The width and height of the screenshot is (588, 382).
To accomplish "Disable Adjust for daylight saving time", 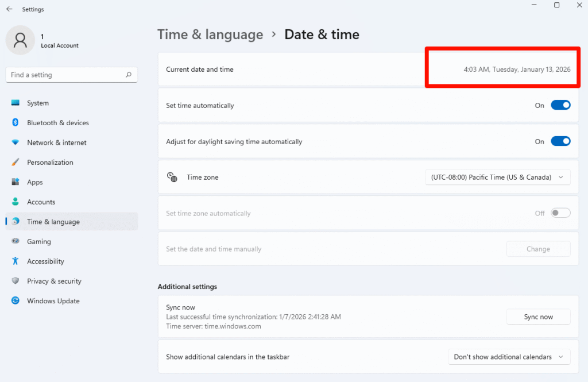I will [x=560, y=141].
